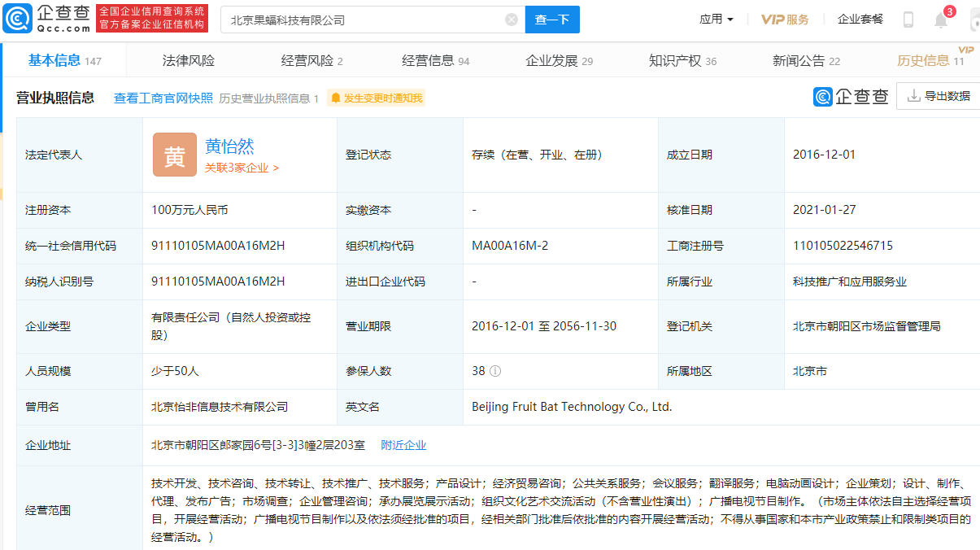Click former name 北京怡非信息技术有限公司
Screen dimensions: 980x550
pos(220,407)
